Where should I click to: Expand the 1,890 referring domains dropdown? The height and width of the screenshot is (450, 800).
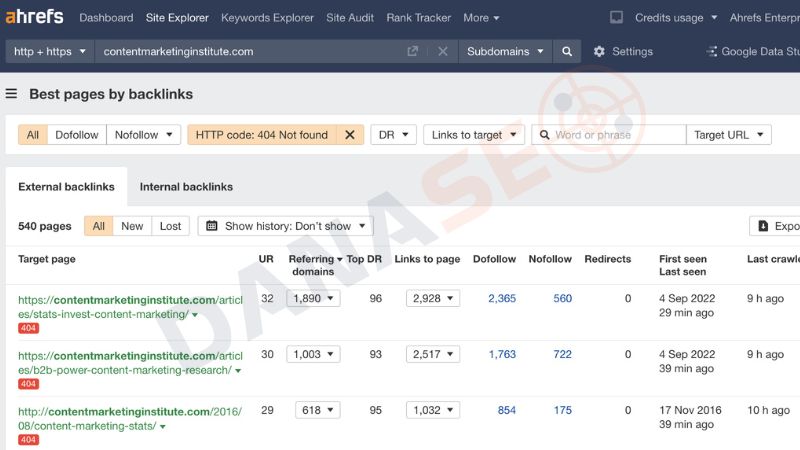pos(313,298)
